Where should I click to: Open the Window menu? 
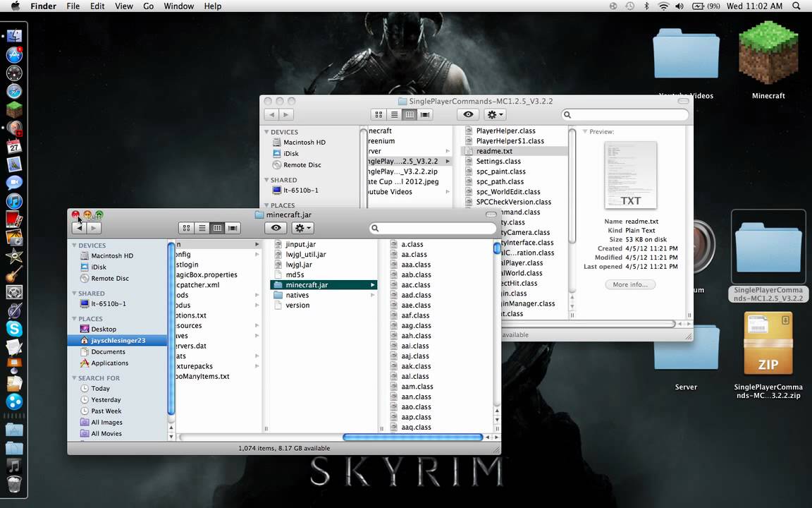pyautogui.click(x=178, y=6)
